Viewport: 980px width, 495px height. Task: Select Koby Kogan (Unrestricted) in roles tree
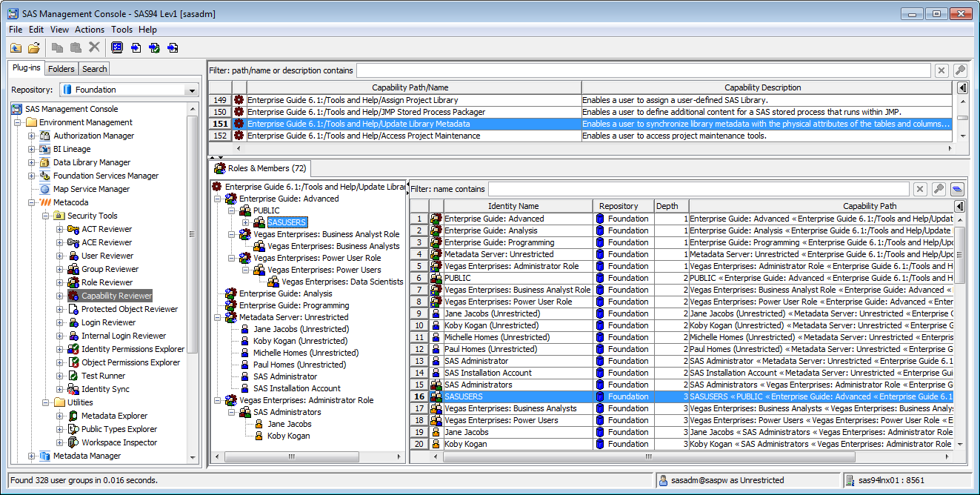[x=301, y=341]
